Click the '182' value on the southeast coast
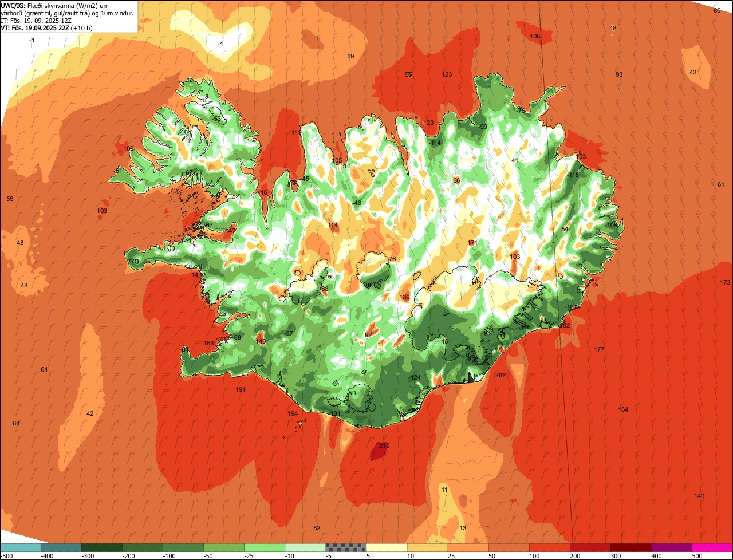Viewport: 733px width, 560px height. tap(565, 325)
